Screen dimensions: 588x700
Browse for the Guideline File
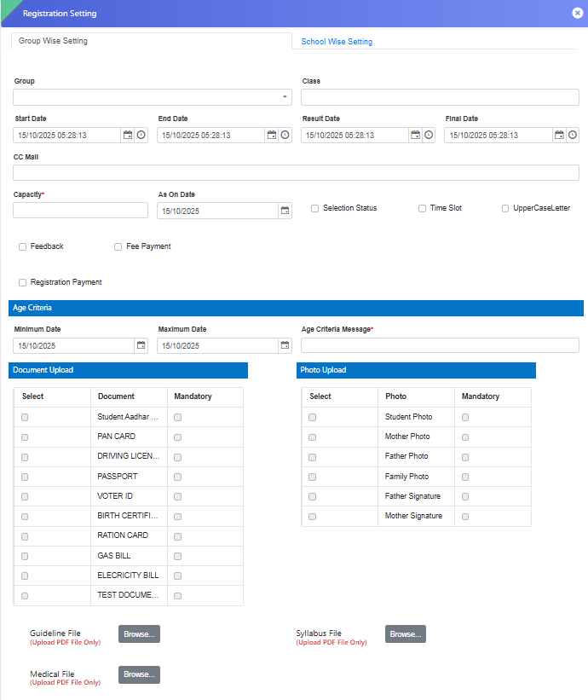click(139, 634)
